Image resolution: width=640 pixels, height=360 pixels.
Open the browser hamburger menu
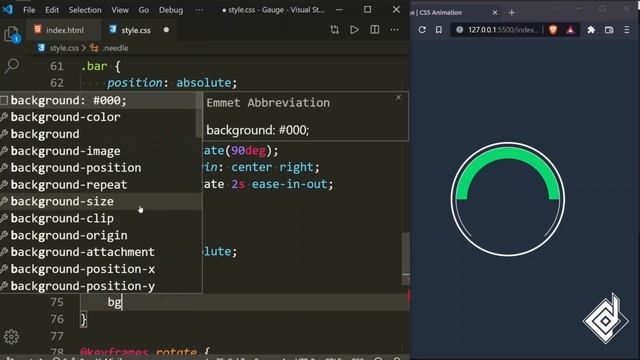pos(627,30)
